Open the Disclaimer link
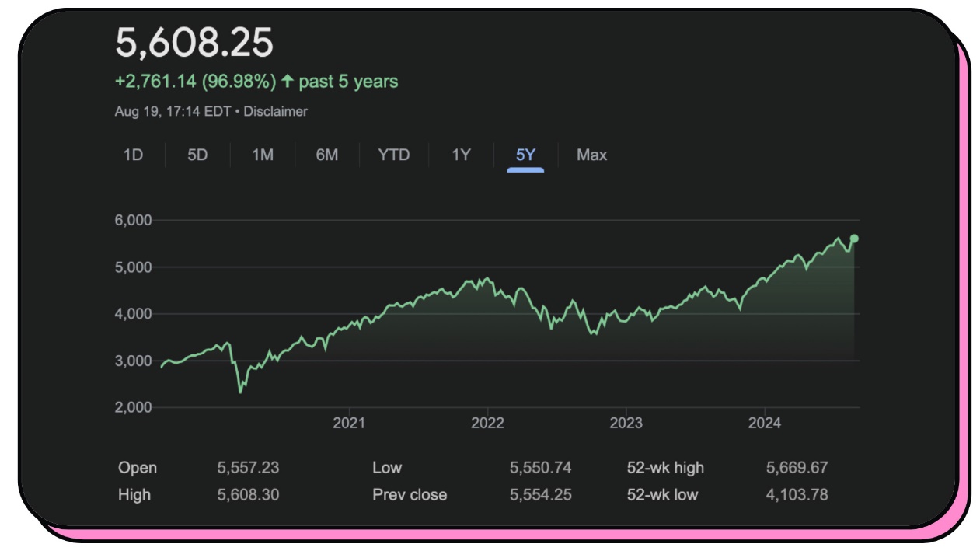The height and width of the screenshot is (551, 980). point(275,111)
